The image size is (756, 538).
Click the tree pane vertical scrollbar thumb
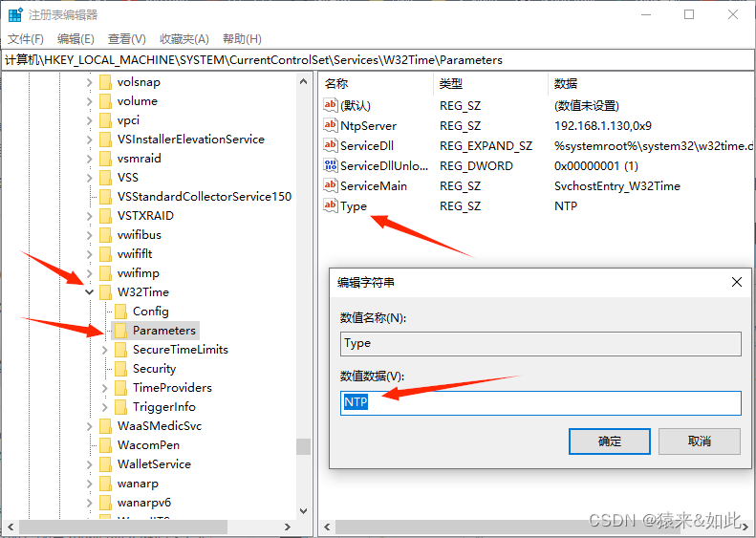point(303,446)
